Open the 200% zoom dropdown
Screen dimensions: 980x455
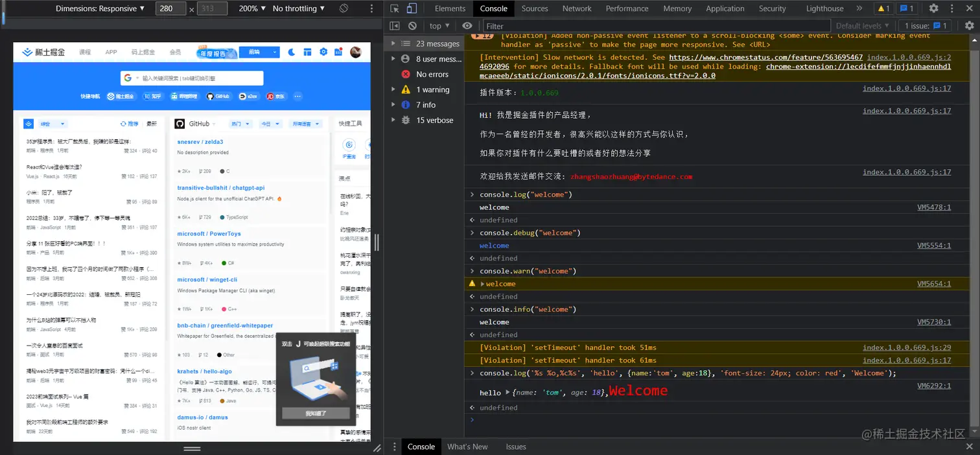point(252,8)
